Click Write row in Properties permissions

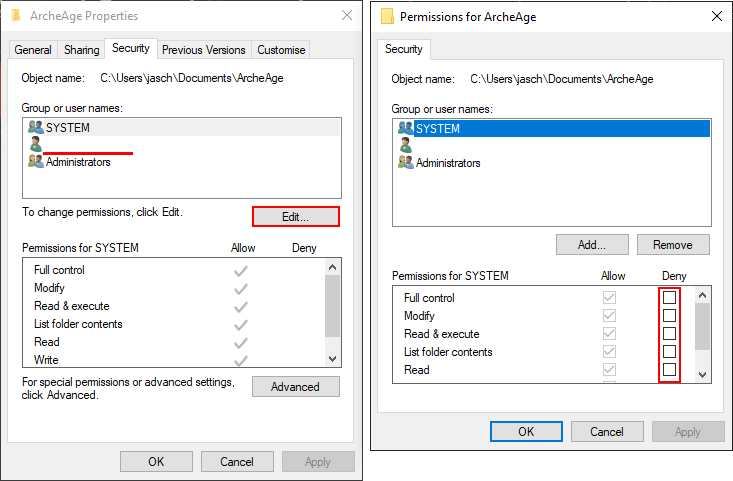[x=174, y=359]
